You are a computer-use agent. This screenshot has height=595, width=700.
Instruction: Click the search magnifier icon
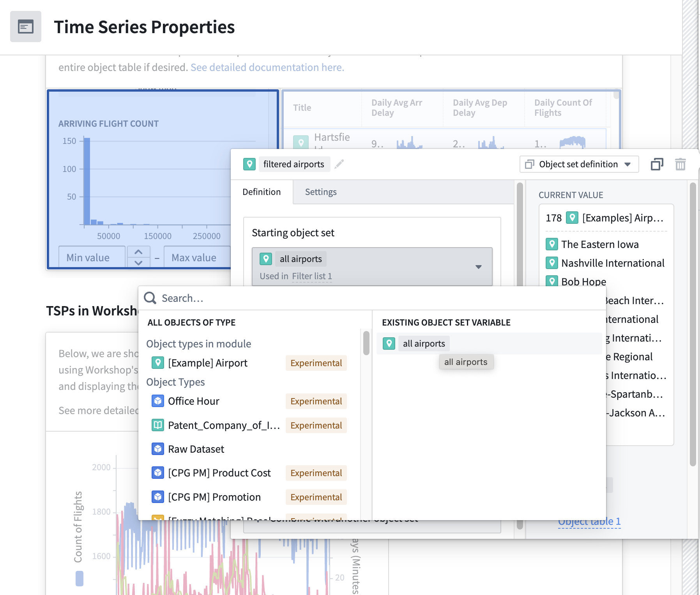150,298
